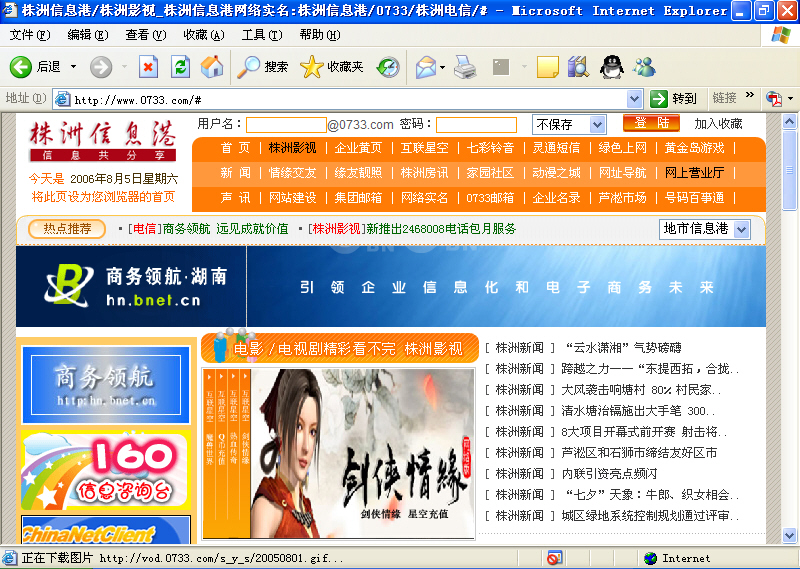
Task: Open the Forward history dropdown arrow
Action: point(124,67)
